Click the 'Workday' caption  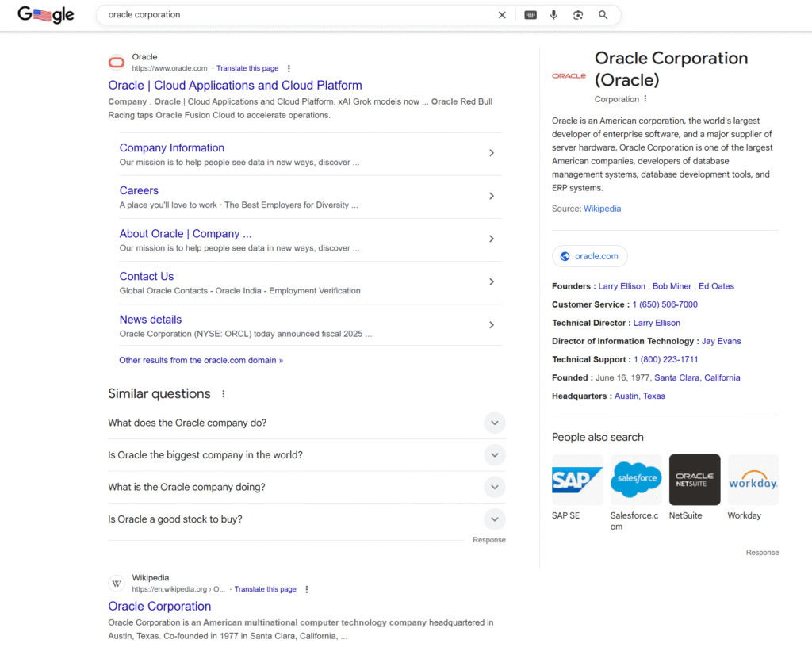tap(744, 516)
